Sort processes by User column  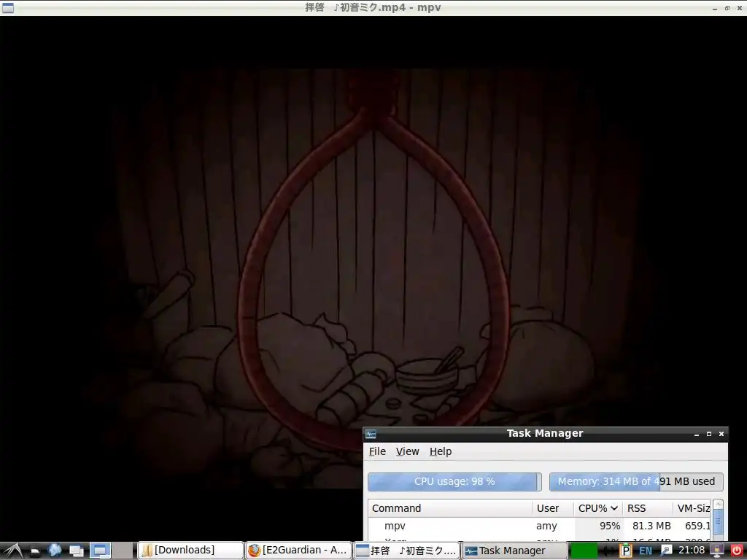click(x=553, y=508)
